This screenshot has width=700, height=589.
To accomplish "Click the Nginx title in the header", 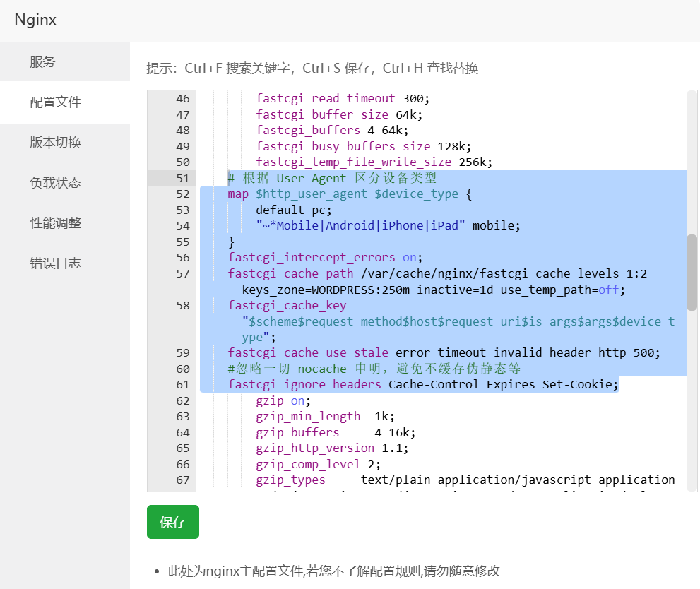I will point(35,20).
